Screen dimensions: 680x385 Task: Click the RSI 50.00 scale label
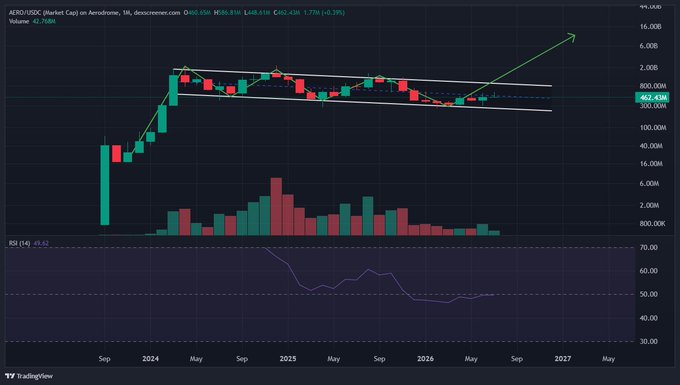pyautogui.click(x=648, y=294)
